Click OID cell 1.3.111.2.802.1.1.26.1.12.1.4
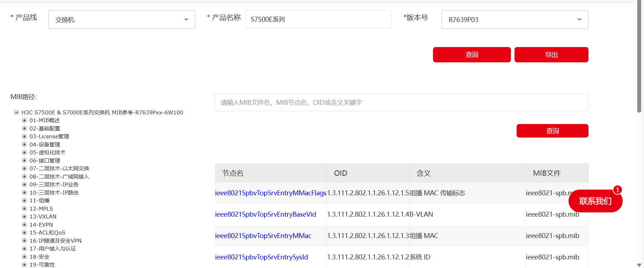The width and height of the screenshot is (644, 268). tap(368, 214)
